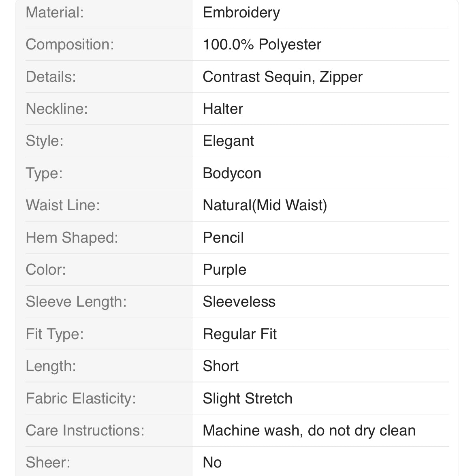474x476 pixels.
Task: Tap the 100.0% Polyester composition value
Action: 262,44
